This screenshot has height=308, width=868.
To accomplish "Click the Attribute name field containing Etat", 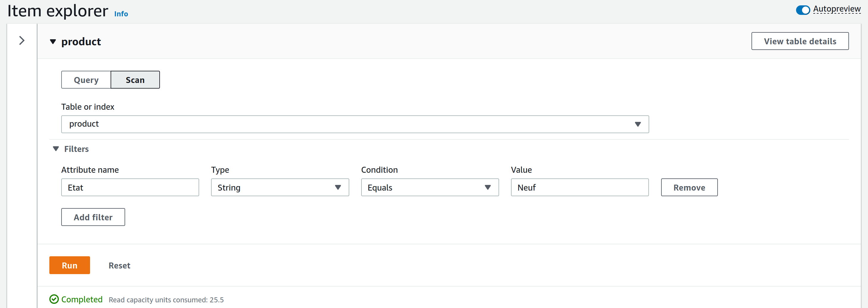I will [130, 187].
